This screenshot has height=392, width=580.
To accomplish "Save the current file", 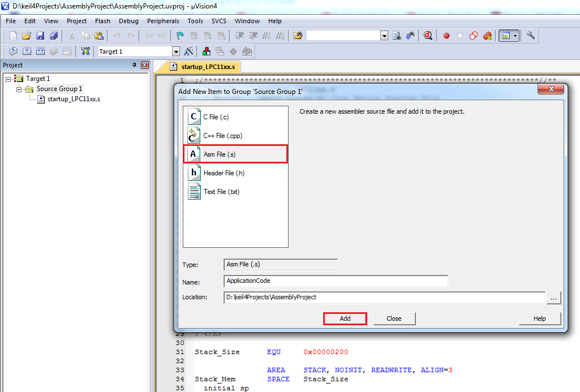I will [40, 36].
